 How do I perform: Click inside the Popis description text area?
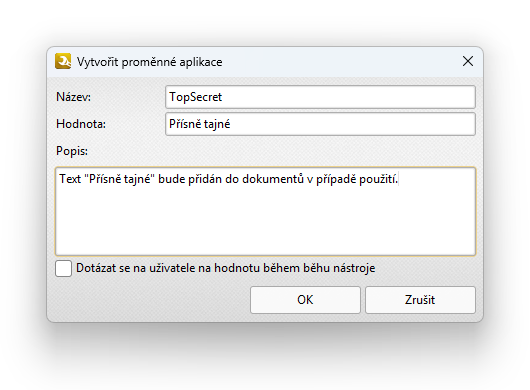pos(265,211)
